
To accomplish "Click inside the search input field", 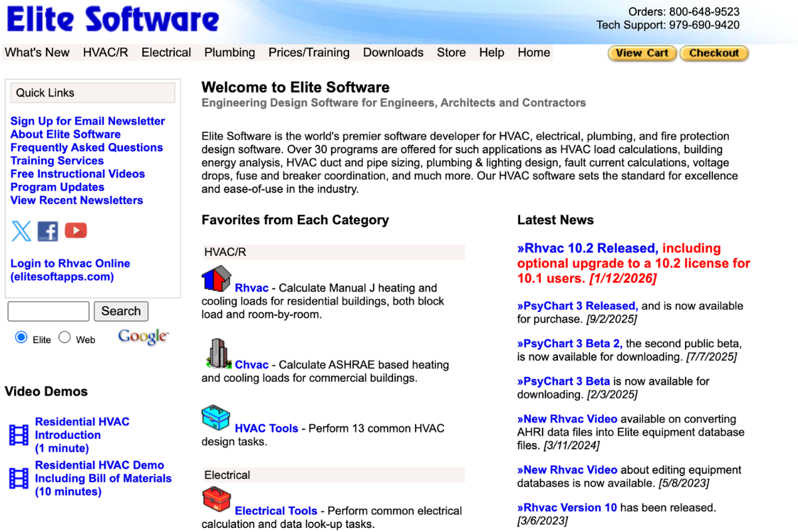I will tap(47, 311).
